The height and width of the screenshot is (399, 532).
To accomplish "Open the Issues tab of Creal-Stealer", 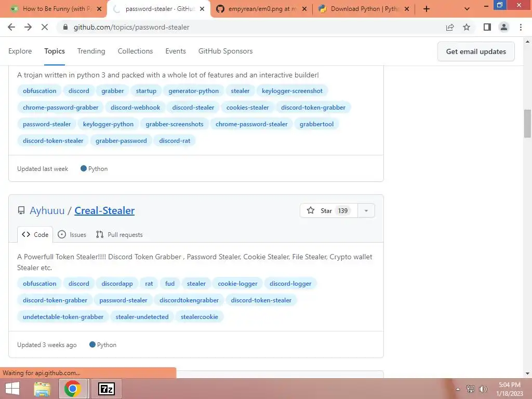I will pos(72,234).
